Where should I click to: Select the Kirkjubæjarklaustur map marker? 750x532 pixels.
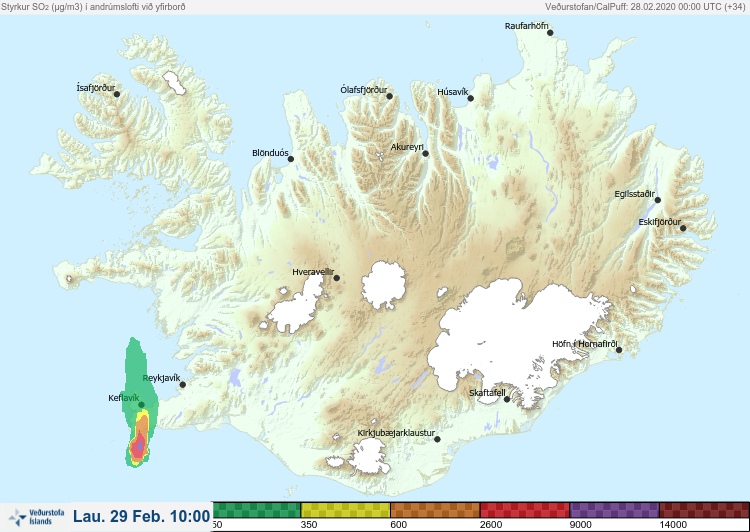point(437,439)
